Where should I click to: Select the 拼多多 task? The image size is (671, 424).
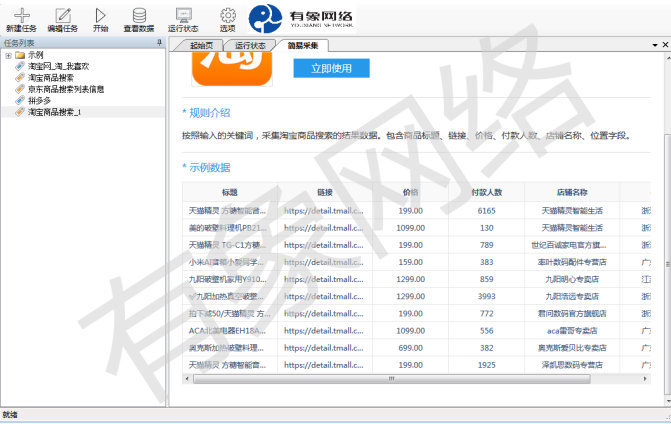(x=39, y=101)
